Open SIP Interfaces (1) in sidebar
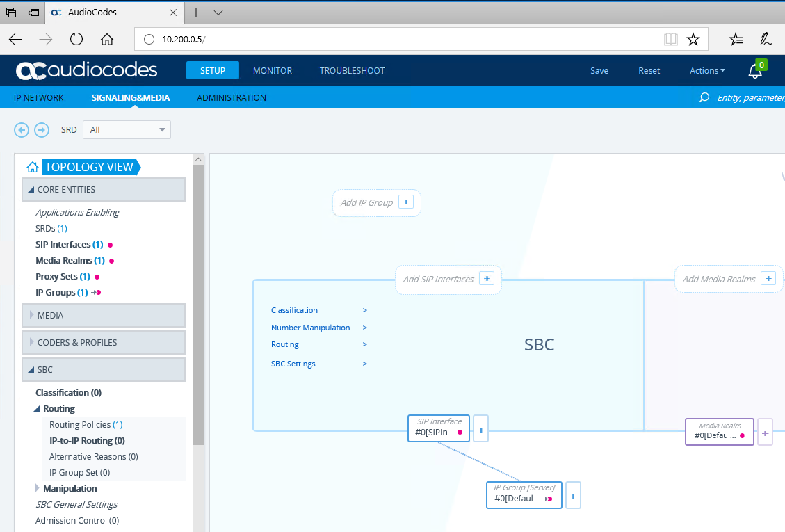The height and width of the screenshot is (532, 785). [69, 245]
